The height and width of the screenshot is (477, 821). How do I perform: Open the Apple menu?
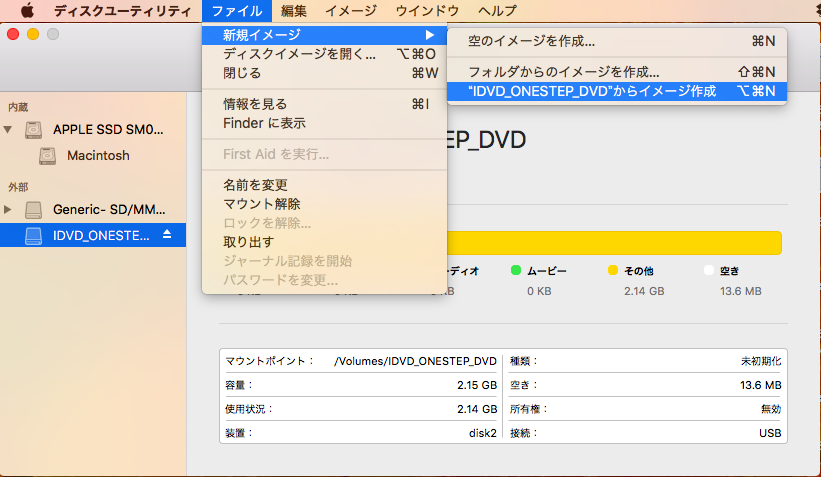[x=27, y=10]
